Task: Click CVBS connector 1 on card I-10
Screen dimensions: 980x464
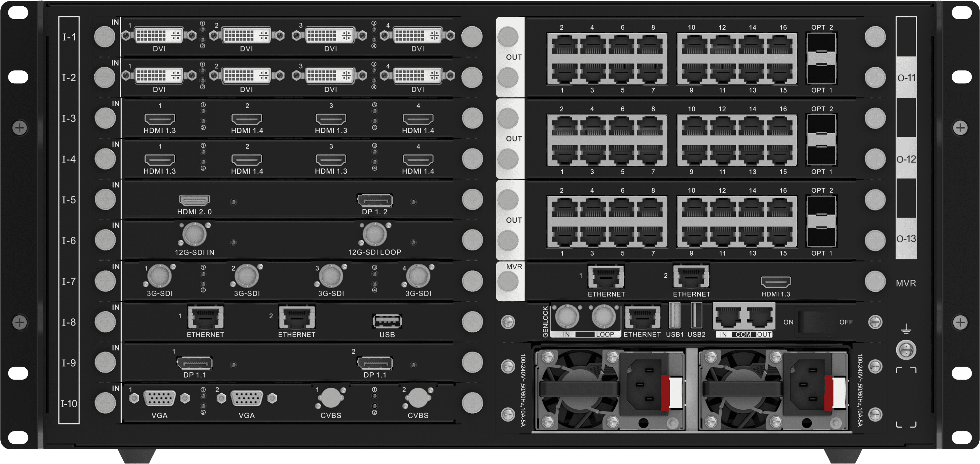Action: point(331,398)
